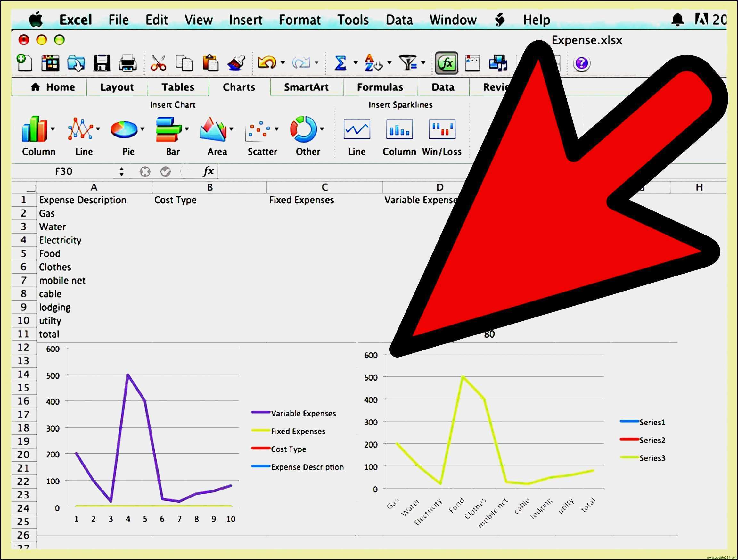Select the Bar chart button
The image size is (738, 560).
[168, 129]
